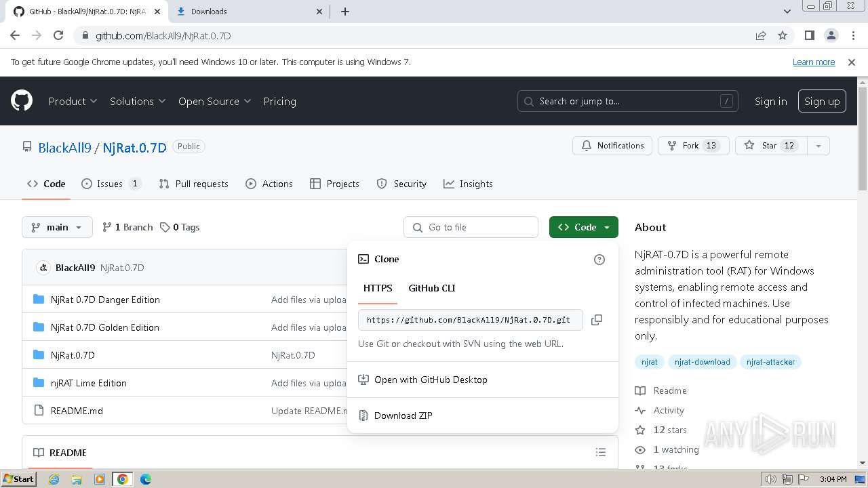Open Microsoft Edge from taskbar
Screen dimensions: 868x488
pyautogui.click(x=146, y=479)
